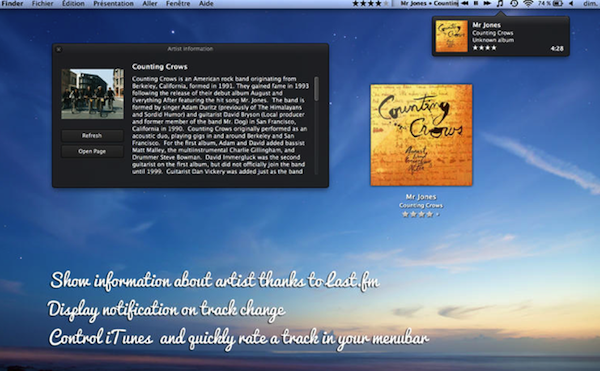Click the star rating under desktop album art
Screen dimensions: 600x371
420,214
